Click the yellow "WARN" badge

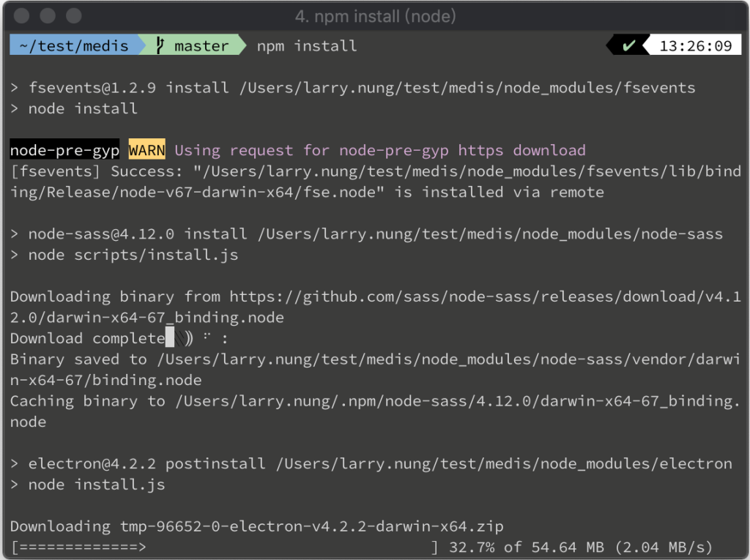[146, 150]
